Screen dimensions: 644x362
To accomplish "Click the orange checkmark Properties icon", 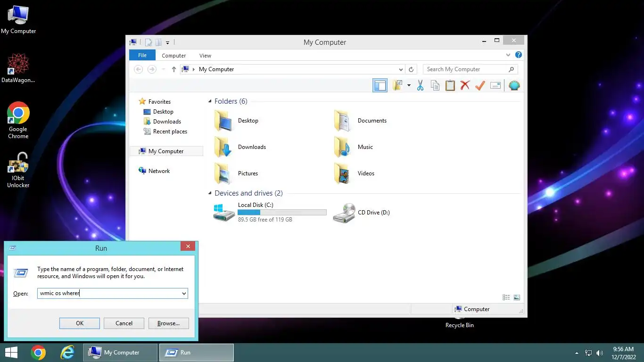I will (x=480, y=85).
